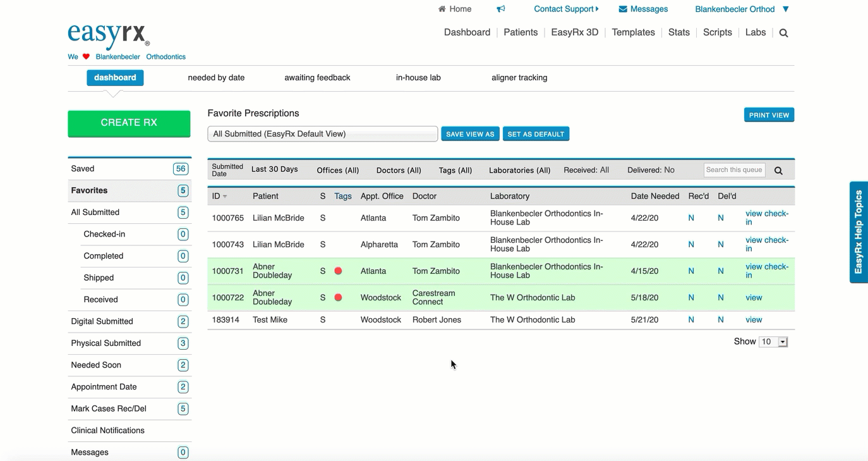Toggle Rec'd N for Rx 1000765
The height and width of the screenshot is (461, 868).
coord(691,218)
